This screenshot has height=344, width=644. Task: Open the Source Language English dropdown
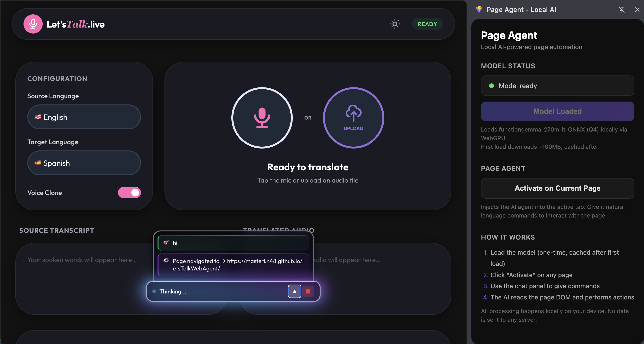[x=84, y=117]
